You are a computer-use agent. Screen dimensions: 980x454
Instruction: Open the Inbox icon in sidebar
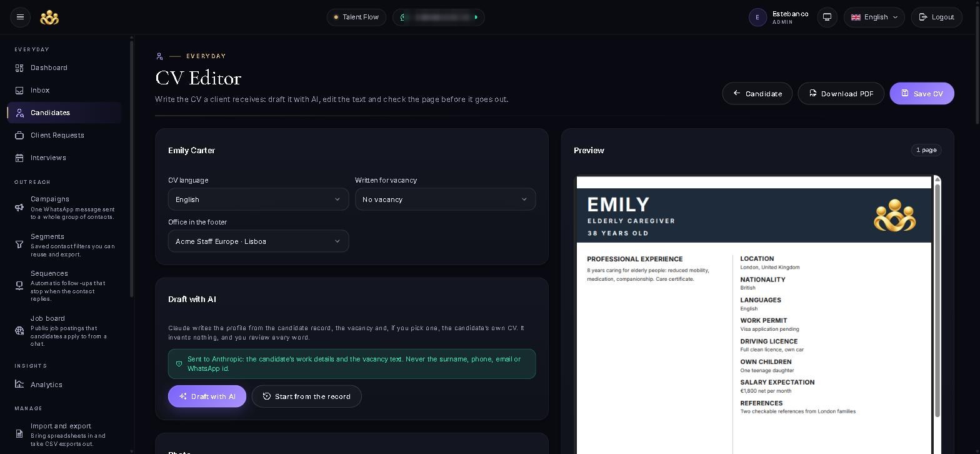(19, 90)
